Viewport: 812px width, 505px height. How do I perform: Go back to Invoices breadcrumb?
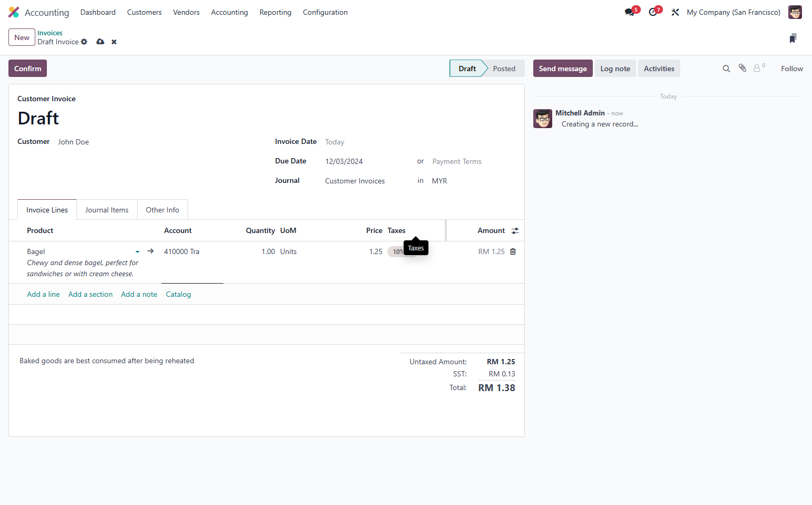pos(50,33)
